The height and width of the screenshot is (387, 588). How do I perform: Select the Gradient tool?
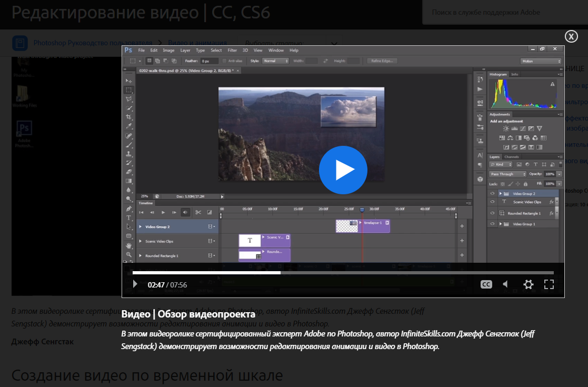pyautogui.click(x=128, y=181)
